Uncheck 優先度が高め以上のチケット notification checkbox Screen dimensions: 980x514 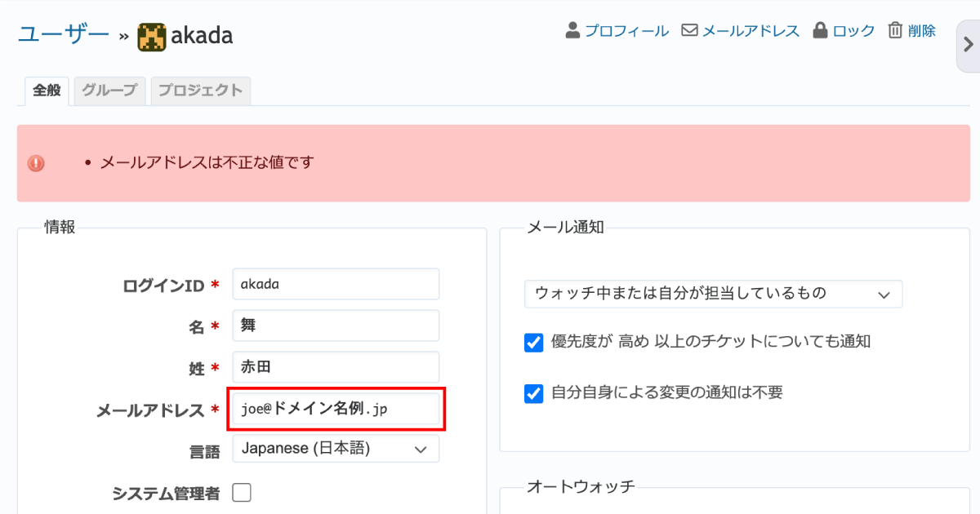pyautogui.click(x=534, y=343)
